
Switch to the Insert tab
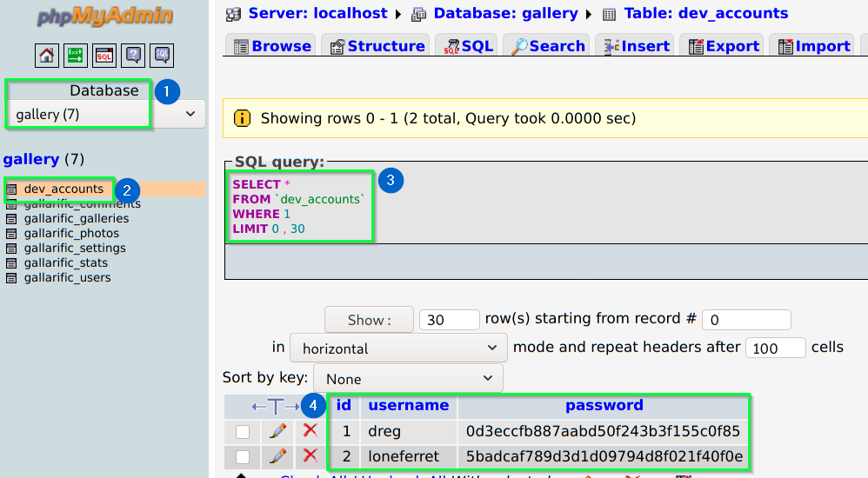click(x=636, y=46)
